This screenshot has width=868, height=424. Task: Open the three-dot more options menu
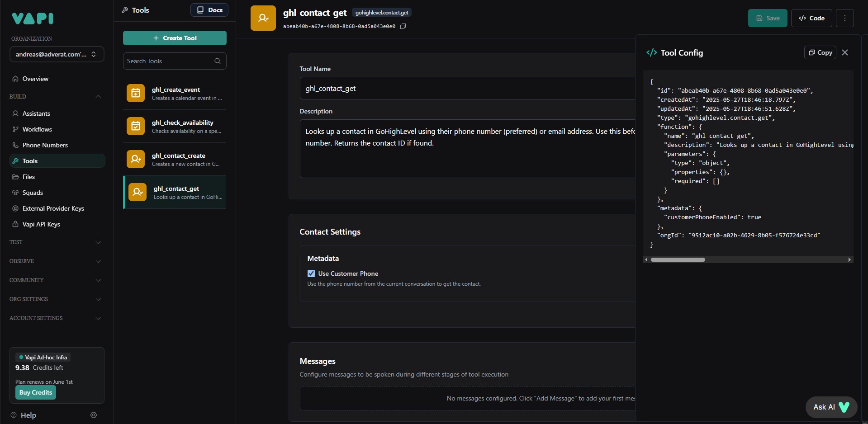(844, 18)
